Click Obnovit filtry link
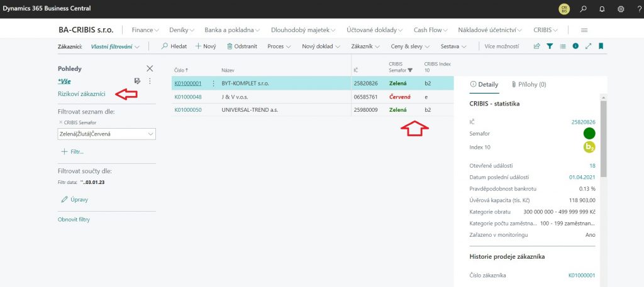This screenshot has width=644, height=287. pos(74,219)
